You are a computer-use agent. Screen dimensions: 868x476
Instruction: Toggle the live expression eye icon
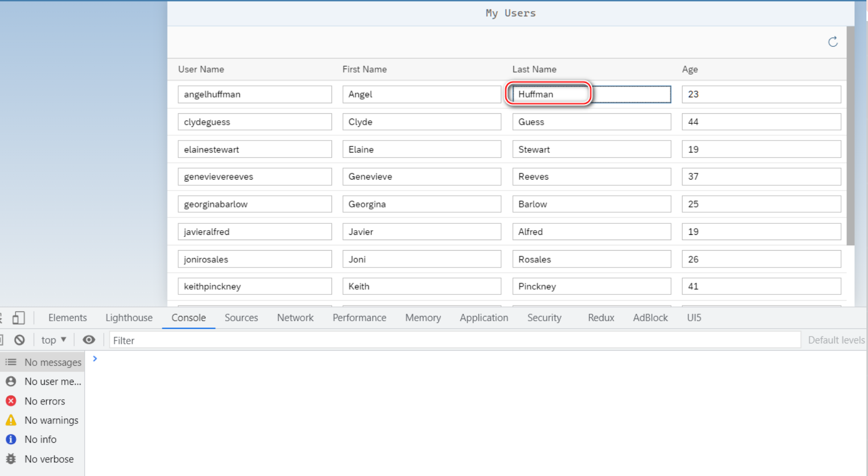point(89,340)
